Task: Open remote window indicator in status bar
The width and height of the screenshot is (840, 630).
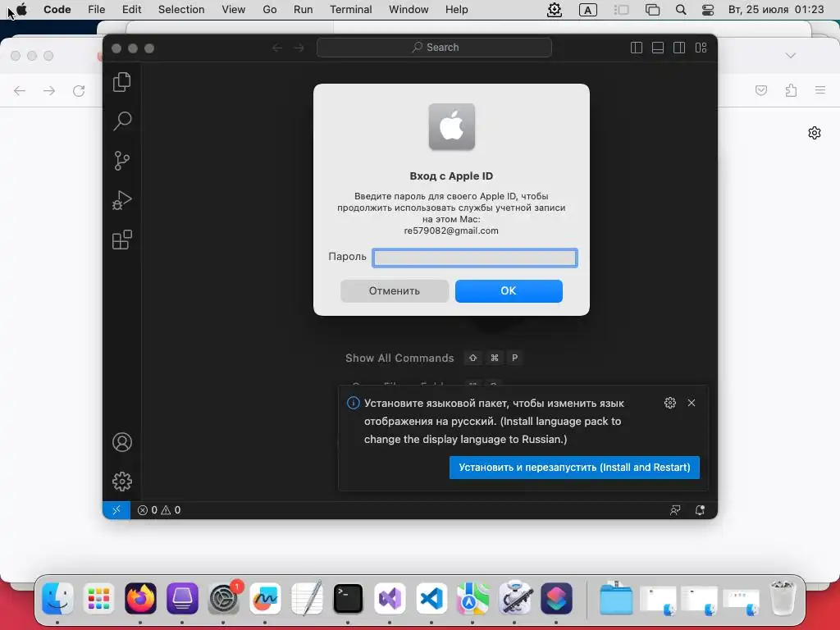Action: [x=116, y=510]
